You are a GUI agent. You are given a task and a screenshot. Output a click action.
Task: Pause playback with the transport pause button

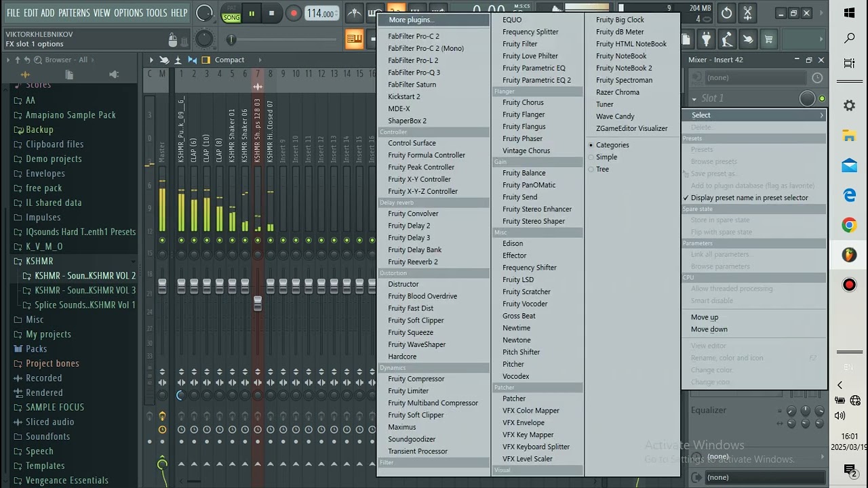(x=252, y=13)
